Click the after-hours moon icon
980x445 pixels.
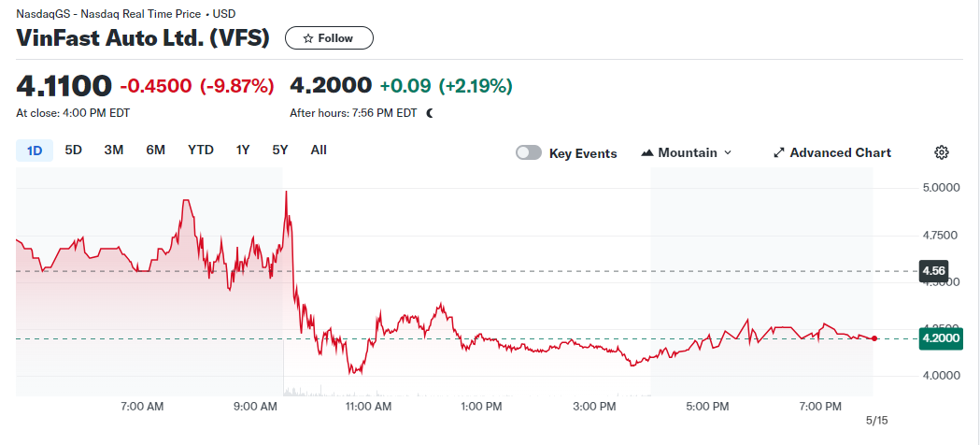click(x=430, y=113)
